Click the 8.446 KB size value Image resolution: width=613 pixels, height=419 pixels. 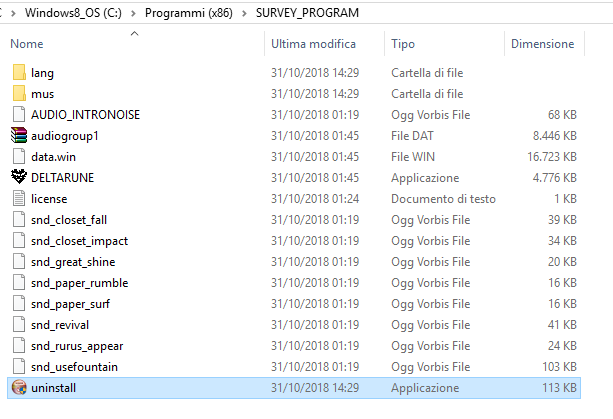[555, 136]
